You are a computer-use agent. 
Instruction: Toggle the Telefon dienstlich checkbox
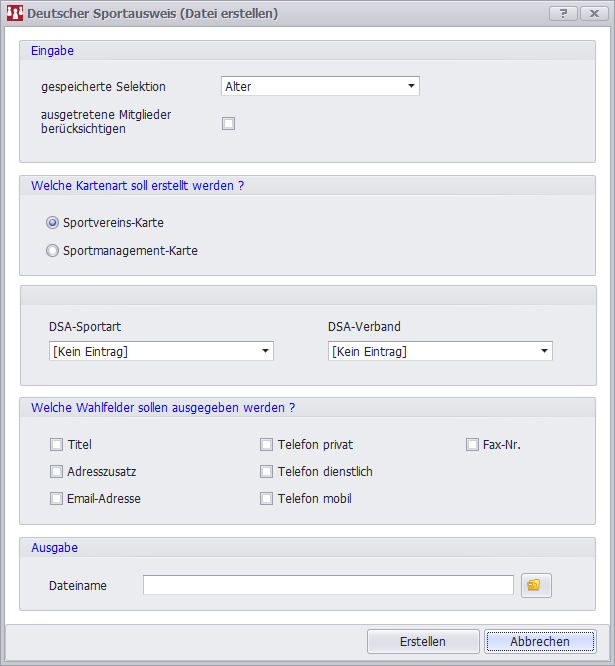click(x=266, y=471)
